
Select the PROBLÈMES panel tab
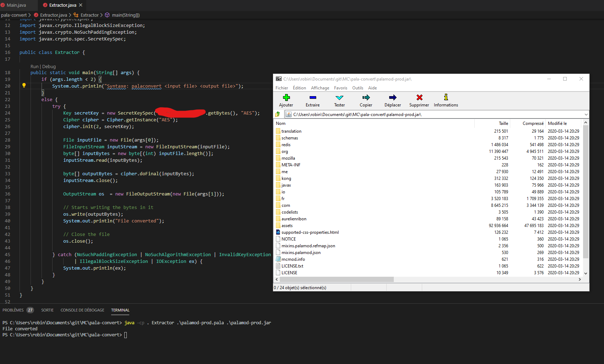[x=13, y=310]
